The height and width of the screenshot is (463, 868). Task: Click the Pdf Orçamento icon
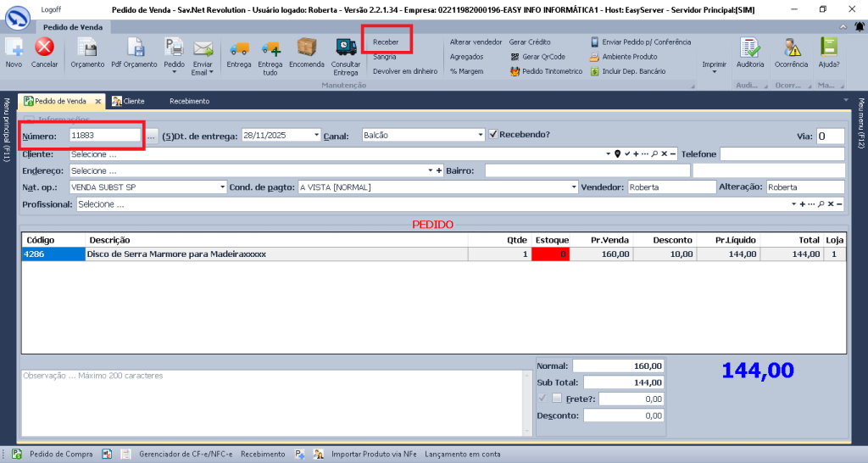coord(136,47)
